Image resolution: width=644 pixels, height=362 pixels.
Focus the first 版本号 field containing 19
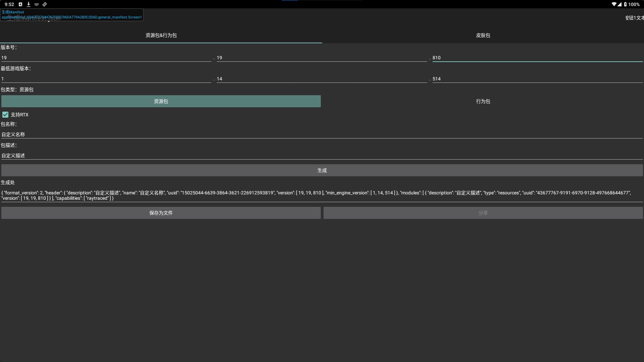[106, 58]
